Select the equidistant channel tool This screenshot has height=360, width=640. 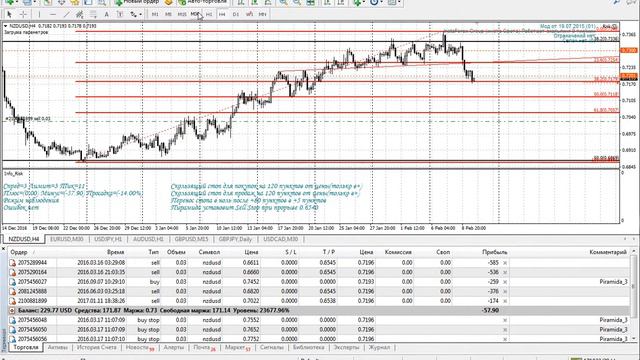(80, 14)
